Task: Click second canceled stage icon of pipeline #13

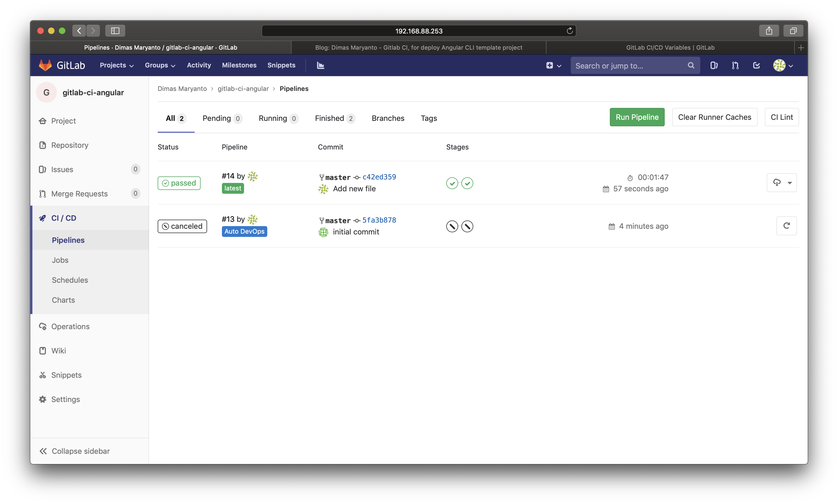Action: pos(467,226)
